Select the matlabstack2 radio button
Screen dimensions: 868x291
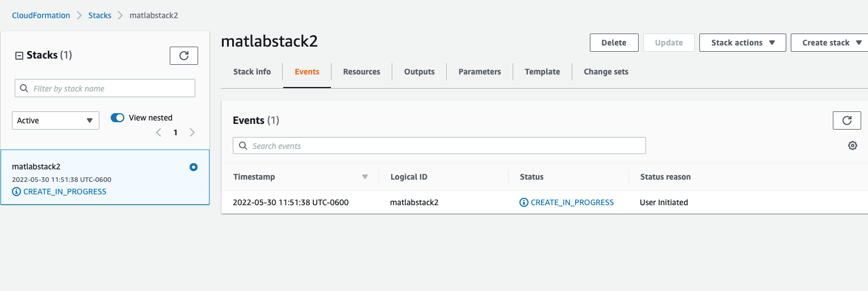pyautogui.click(x=194, y=167)
